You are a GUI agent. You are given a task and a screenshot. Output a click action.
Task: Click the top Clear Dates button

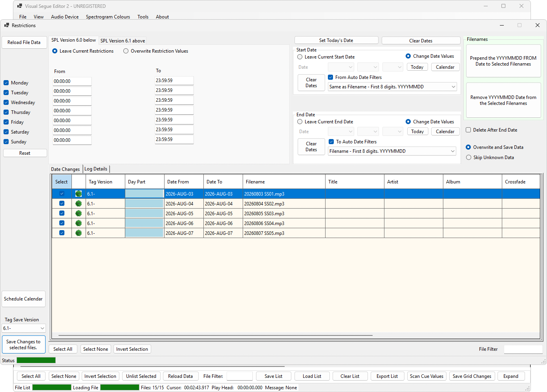[x=421, y=41]
